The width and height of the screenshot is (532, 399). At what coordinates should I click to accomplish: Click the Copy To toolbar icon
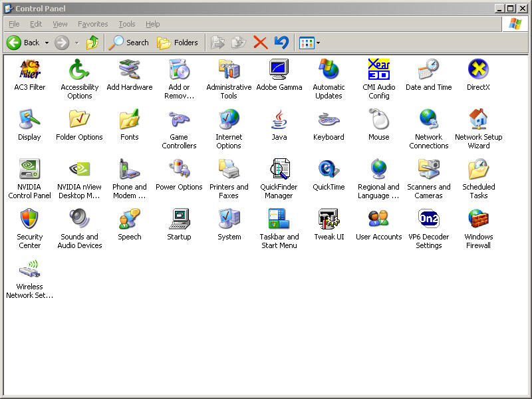coord(239,43)
